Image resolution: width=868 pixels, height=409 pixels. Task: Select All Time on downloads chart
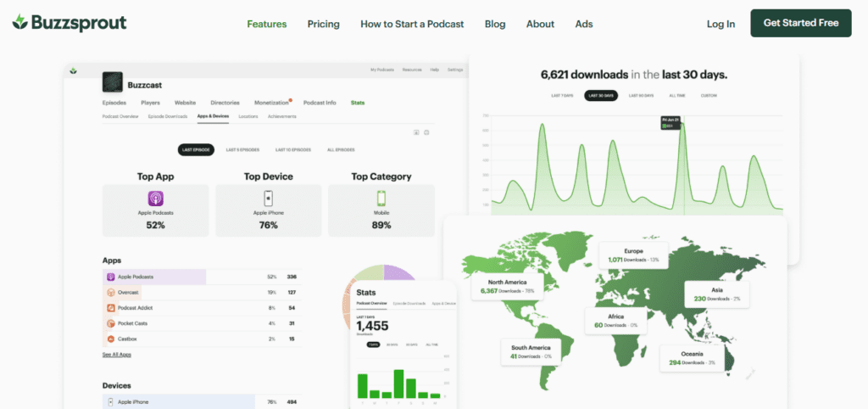(677, 95)
